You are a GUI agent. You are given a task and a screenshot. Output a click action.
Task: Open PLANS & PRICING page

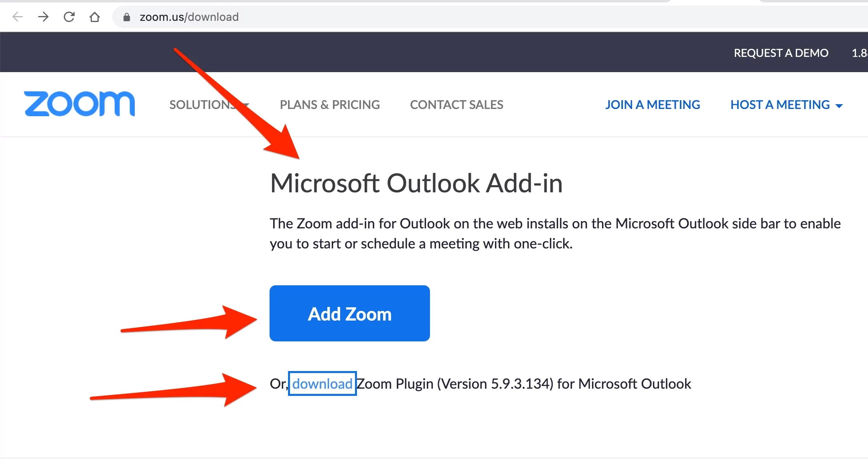click(x=330, y=105)
